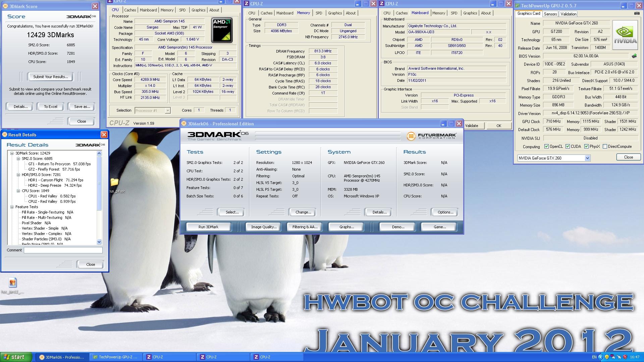Select HDR2 - Deep Freeze row
This screenshot has height=362, width=644.
pyautogui.click(x=55, y=185)
